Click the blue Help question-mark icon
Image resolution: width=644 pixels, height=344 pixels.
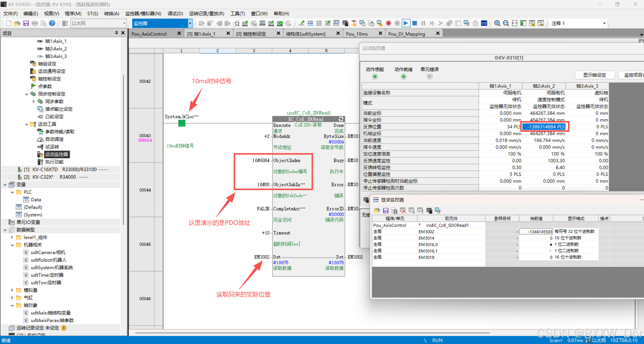coord(52,23)
